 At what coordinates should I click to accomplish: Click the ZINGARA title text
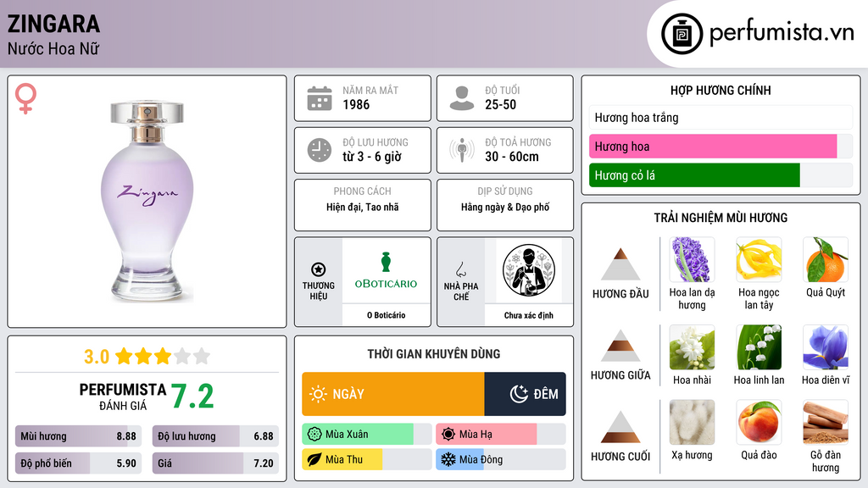tap(53, 25)
